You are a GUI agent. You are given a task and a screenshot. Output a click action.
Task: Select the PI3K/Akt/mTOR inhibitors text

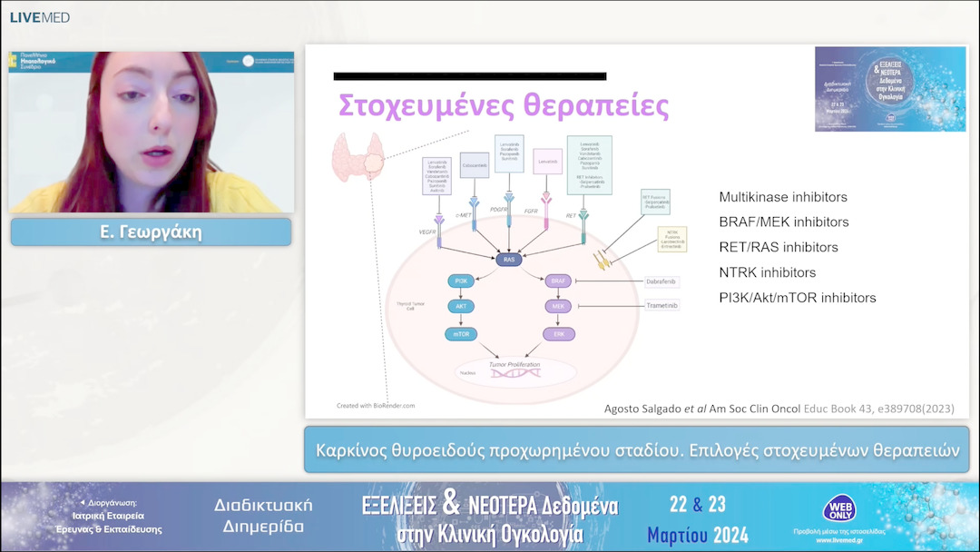(x=798, y=298)
